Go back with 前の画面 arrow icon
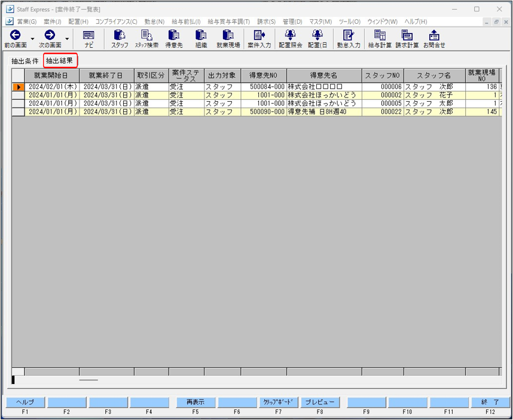Viewport: 513px width, 420px height. click(15, 35)
